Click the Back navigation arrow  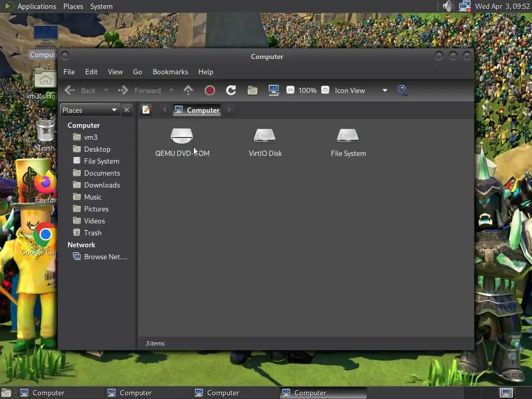tap(80, 90)
